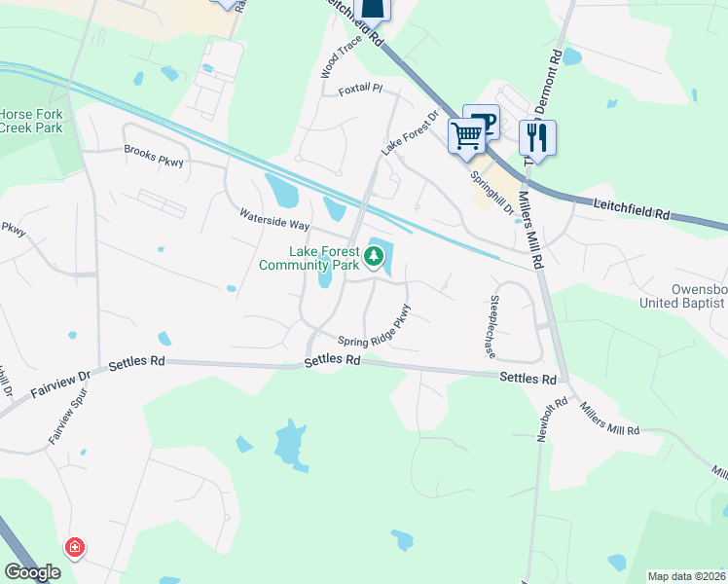
Task: Click the Google logo
Action: 32,572
